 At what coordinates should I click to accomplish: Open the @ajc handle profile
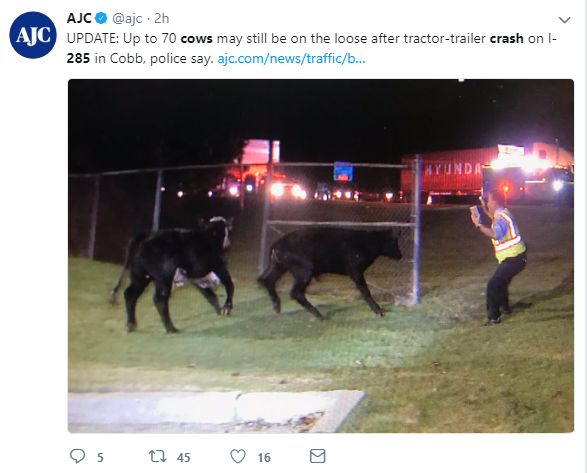(x=127, y=18)
